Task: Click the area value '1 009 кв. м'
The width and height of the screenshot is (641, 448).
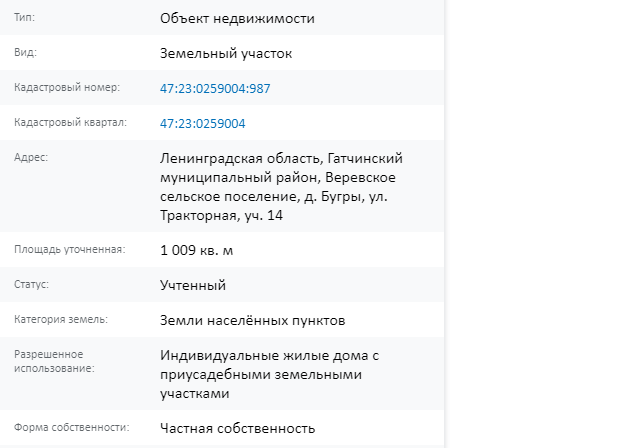Action: 196,250
